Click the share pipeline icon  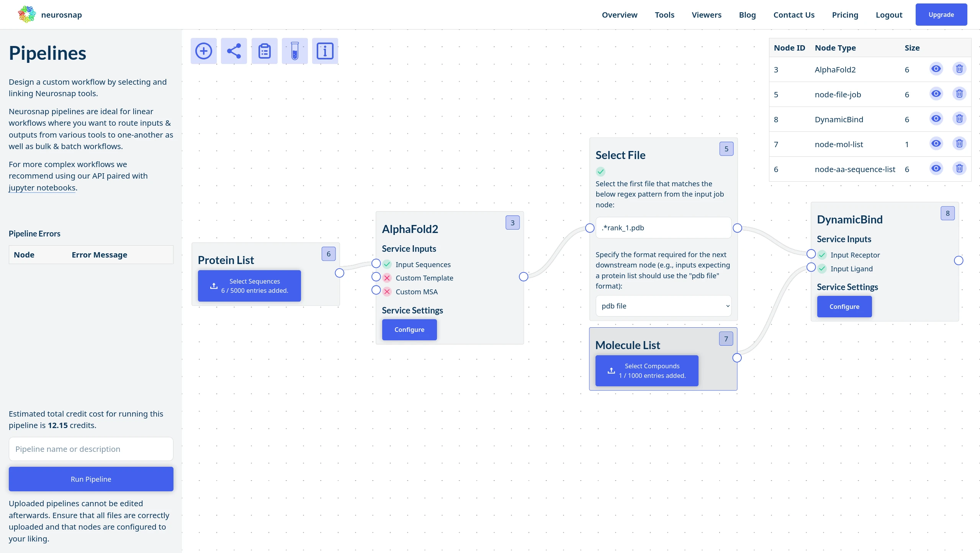point(234,51)
